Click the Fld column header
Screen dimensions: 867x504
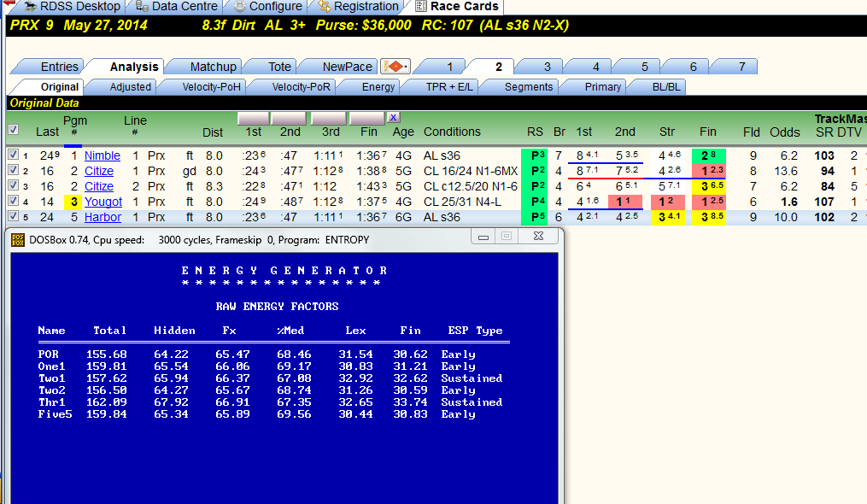pos(751,132)
